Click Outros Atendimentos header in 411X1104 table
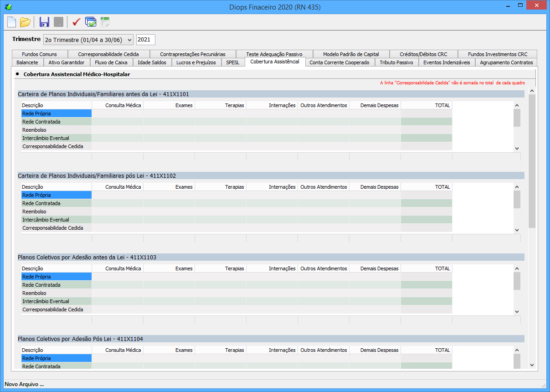Screen dimensions: 550x392 coord(324,350)
